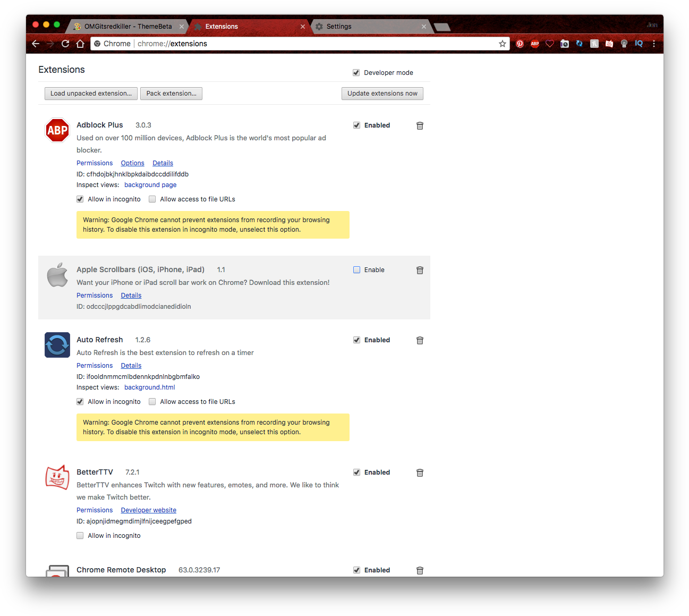Disable Auto Refresh via Enabled checkbox
The image size is (689, 616).
pyautogui.click(x=357, y=340)
